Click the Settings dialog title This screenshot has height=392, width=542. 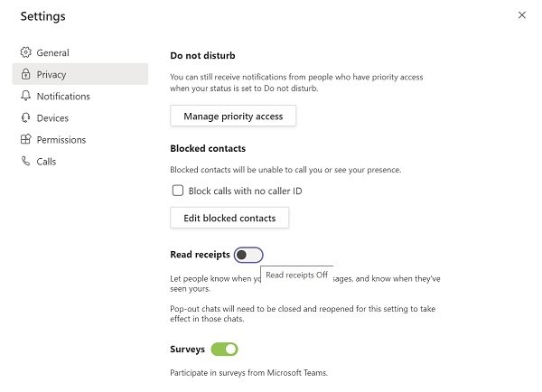[42, 16]
